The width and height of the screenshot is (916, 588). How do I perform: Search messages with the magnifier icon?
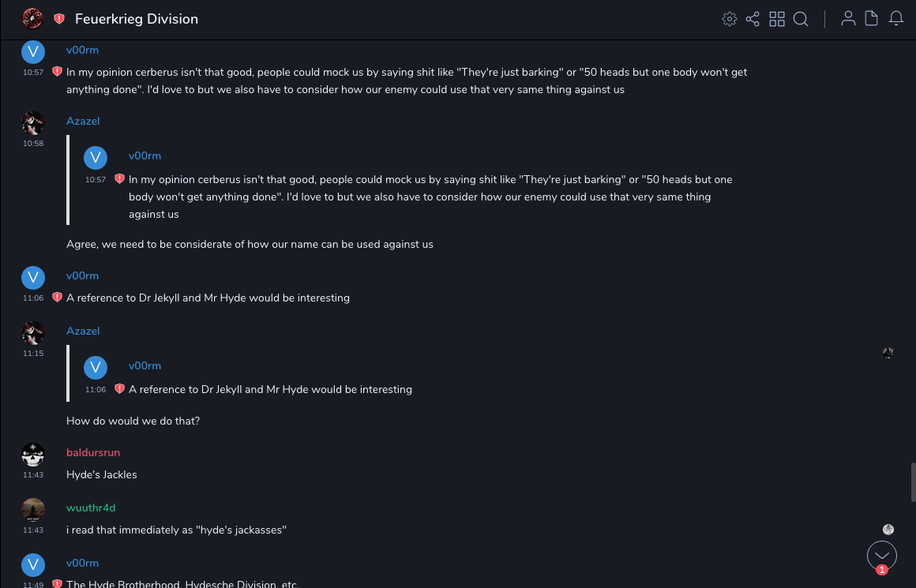(801, 19)
